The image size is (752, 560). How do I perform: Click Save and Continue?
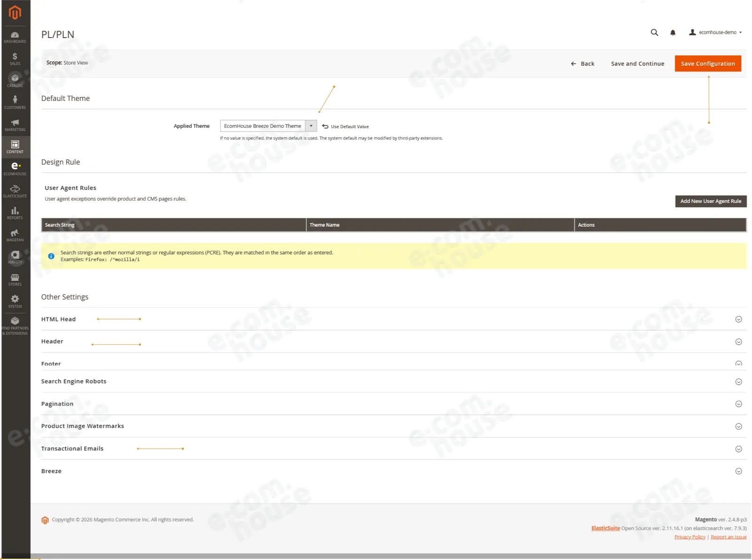tap(637, 64)
